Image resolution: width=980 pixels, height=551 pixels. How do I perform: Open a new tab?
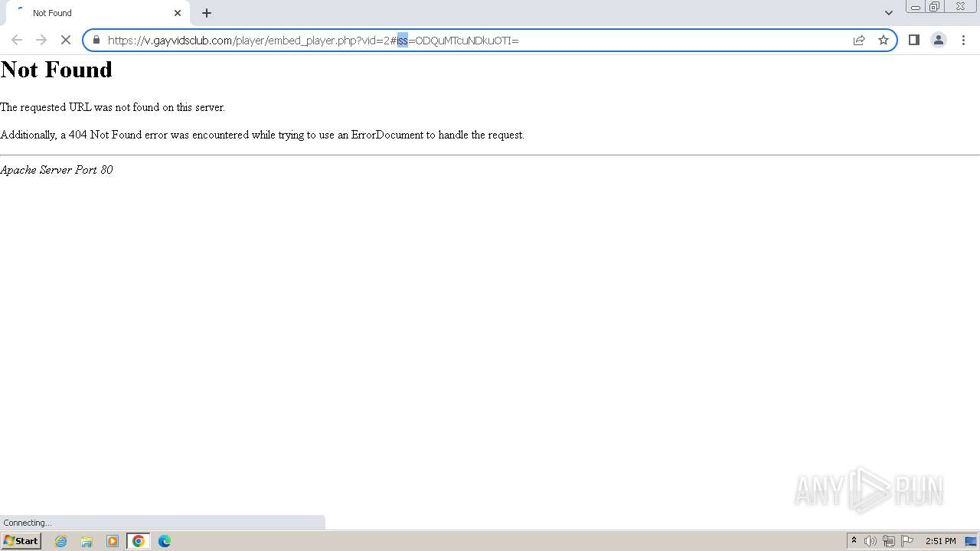(x=207, y=13)
